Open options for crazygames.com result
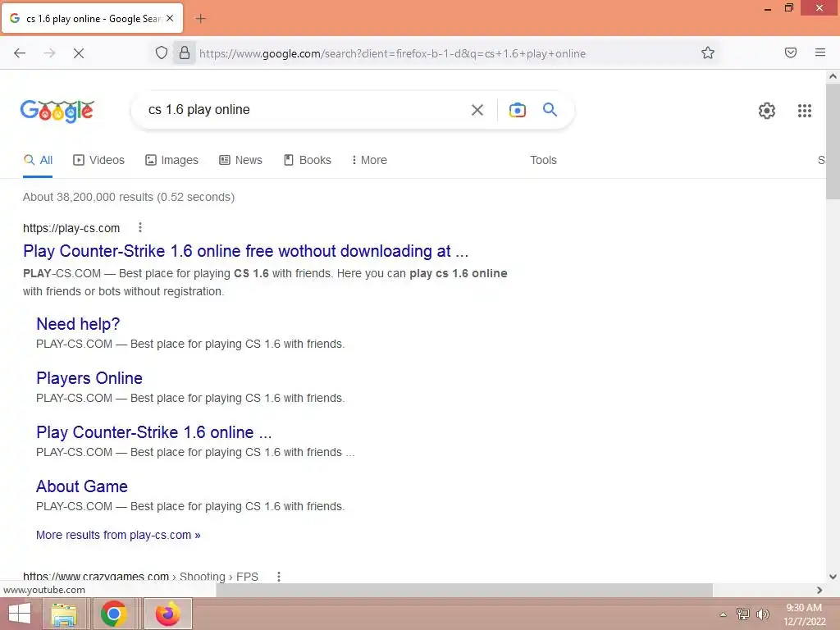840x630 pixels. [279, 577]
